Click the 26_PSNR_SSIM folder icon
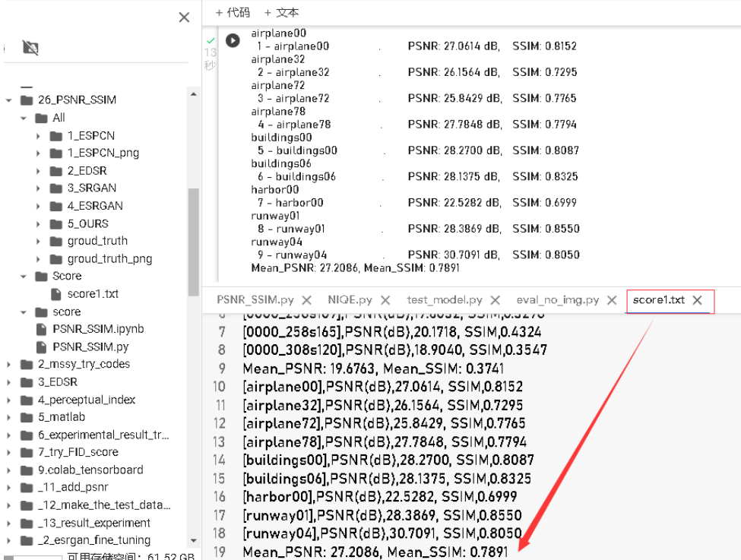Viewport: 741px width, 560px height. tap(27, 100)
